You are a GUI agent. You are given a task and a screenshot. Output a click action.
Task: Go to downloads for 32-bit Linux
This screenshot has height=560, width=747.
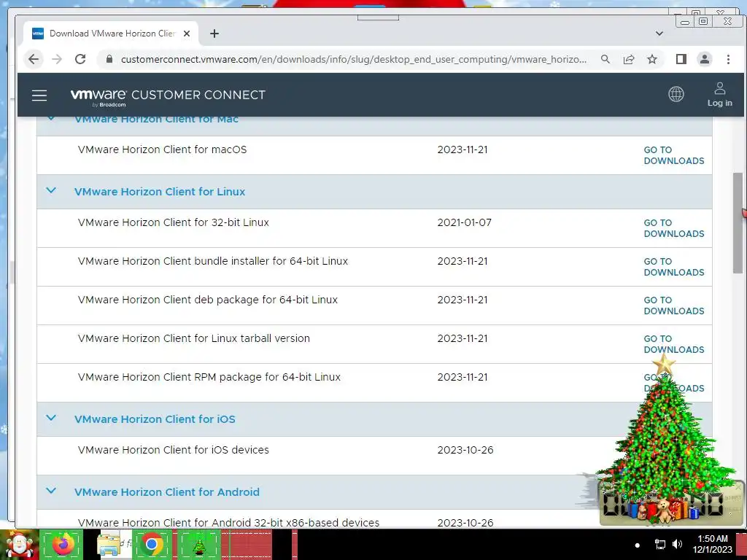[673, 228]
